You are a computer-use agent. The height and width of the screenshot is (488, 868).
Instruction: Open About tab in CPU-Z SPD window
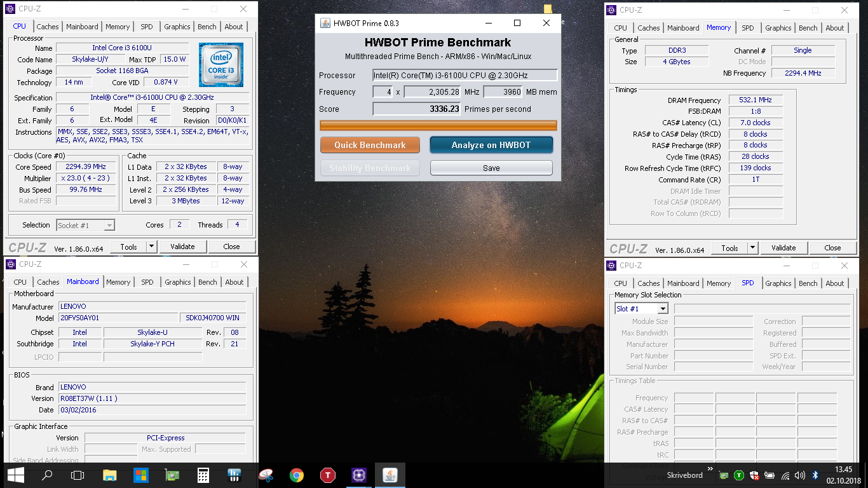pyautogui.click(x=835, y=283)
